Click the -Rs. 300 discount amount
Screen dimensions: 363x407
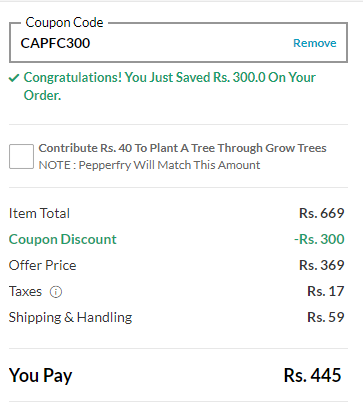pyautogui.click(x=319, y=239)
